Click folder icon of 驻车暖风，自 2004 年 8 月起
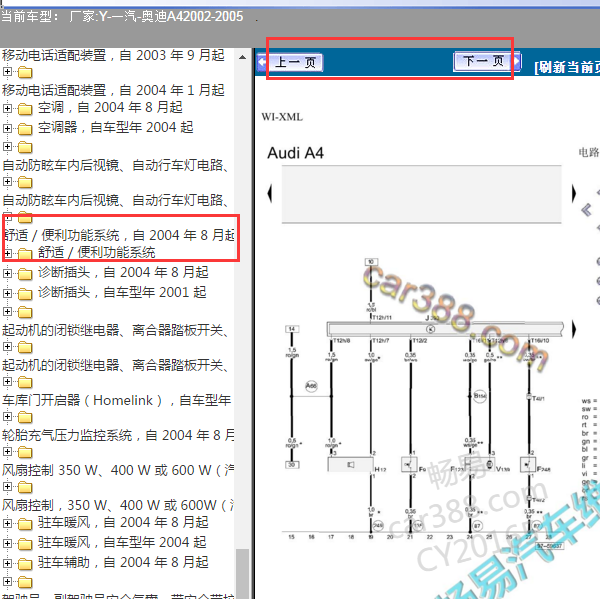 (x=25, y=524)
